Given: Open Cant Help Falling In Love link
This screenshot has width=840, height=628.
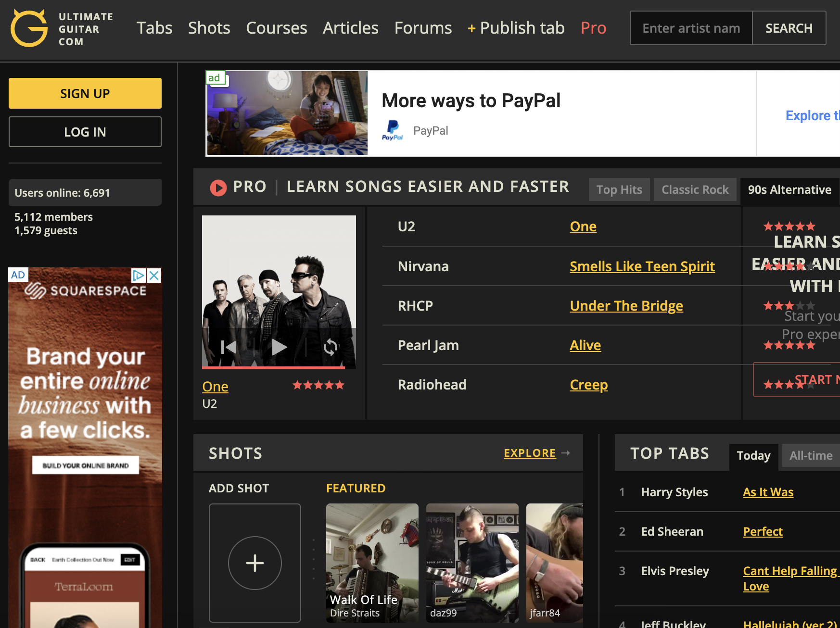Looking at the screenshot, I should coord(791,578).
